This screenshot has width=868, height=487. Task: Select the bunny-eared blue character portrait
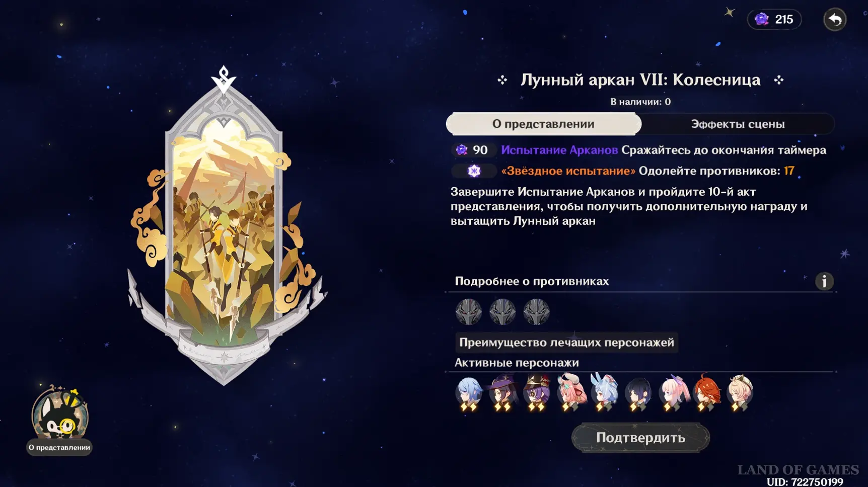click(604, 393)
